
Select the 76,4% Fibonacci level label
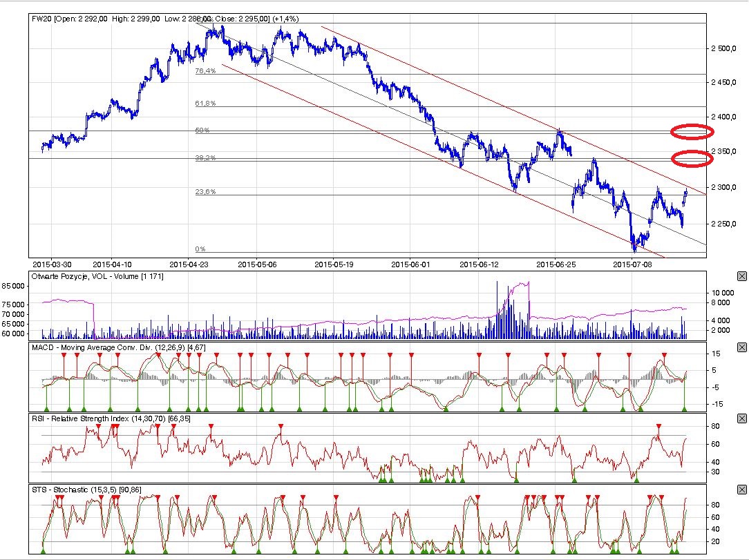pos(205,70)
